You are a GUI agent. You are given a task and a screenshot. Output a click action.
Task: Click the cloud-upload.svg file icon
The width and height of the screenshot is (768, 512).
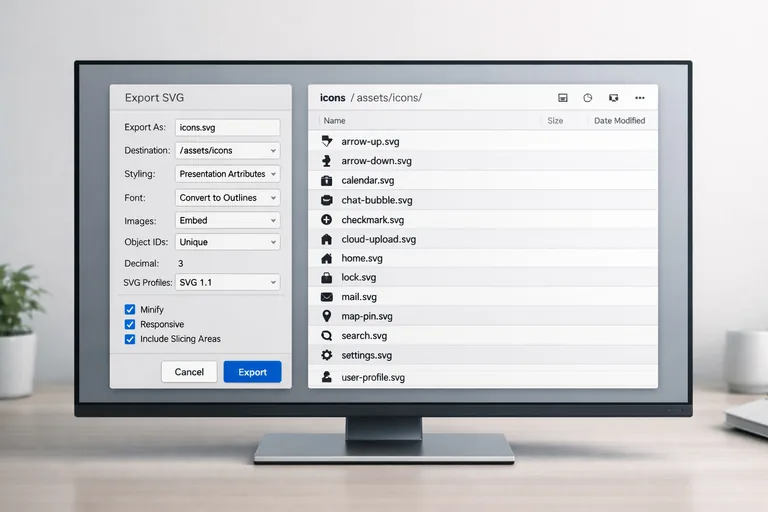(327, 239)
